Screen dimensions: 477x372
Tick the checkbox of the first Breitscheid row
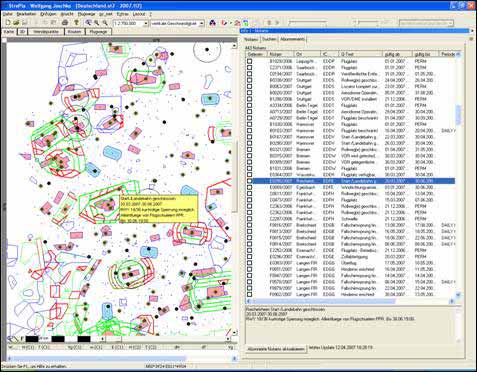[250, 225]
